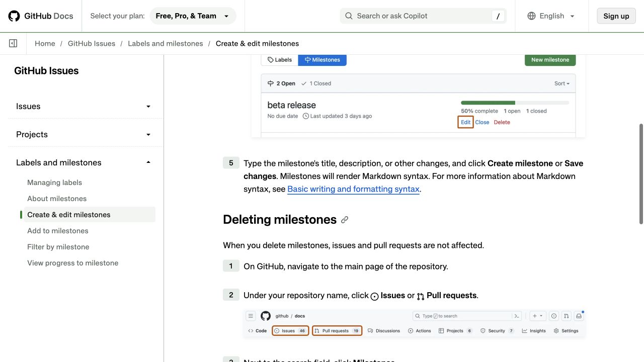
Task: Toggle the sidebar panel icon beside Home
Action: pos(13,44)
